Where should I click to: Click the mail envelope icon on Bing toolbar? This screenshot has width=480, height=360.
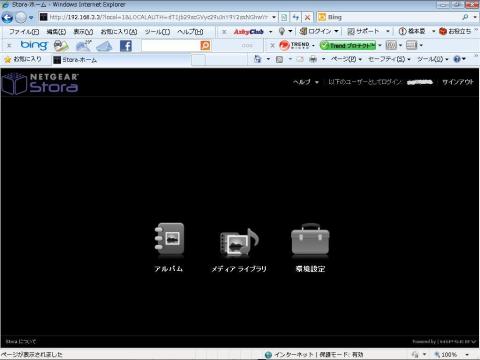tap(104, 46)
